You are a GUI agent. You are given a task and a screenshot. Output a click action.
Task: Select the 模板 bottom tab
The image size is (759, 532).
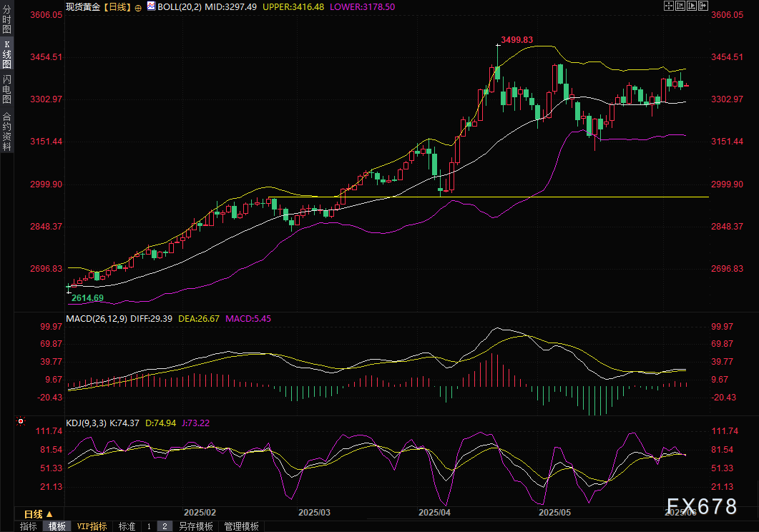[x=57, y=526]
